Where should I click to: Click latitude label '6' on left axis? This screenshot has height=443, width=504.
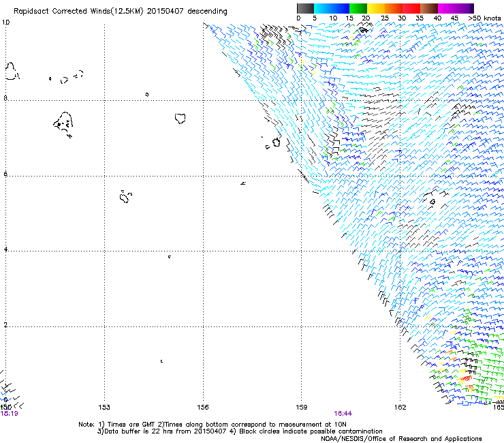(5, 174)
